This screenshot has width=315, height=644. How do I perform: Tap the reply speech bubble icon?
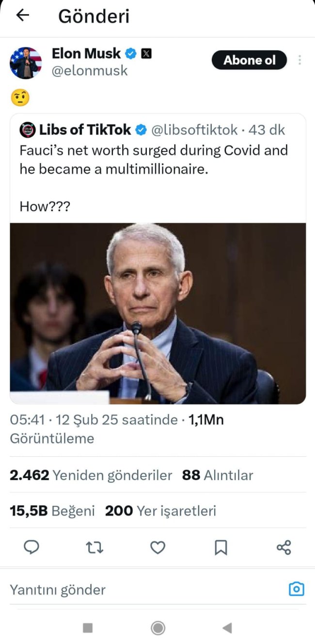pyautogui.click(x=31, y=547)
